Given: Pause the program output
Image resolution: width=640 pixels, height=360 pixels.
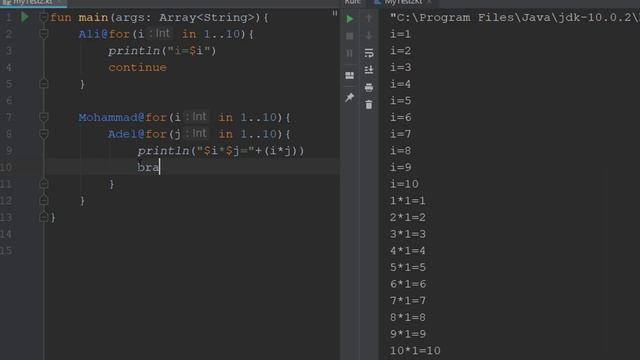Looking at the screenshot, I should 350,53.
